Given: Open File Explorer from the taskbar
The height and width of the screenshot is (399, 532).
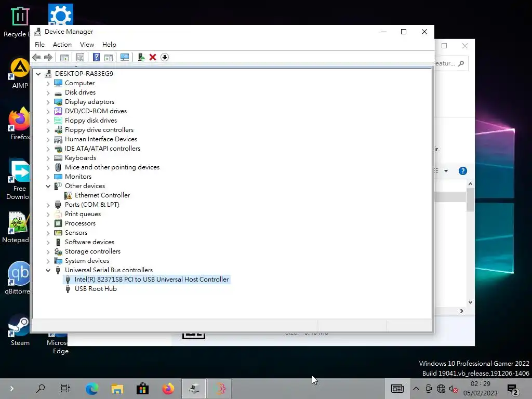Looking at the screenshot, I should tap(117, 389).
